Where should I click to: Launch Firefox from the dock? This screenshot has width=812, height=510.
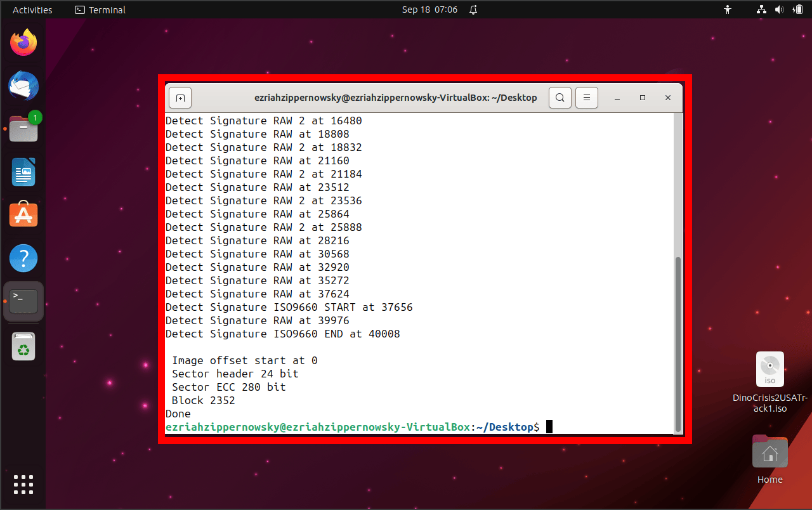23,42
